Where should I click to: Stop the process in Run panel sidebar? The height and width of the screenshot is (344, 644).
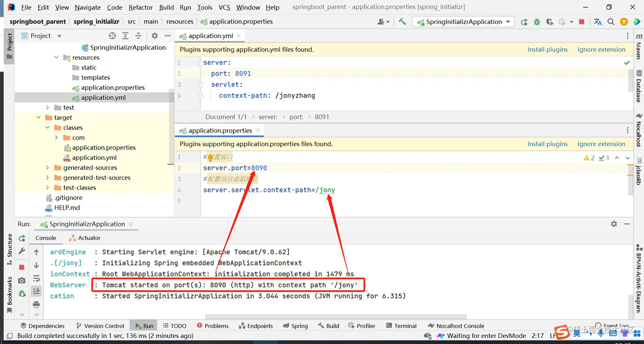pyautogui.click(x=22, y=267)
